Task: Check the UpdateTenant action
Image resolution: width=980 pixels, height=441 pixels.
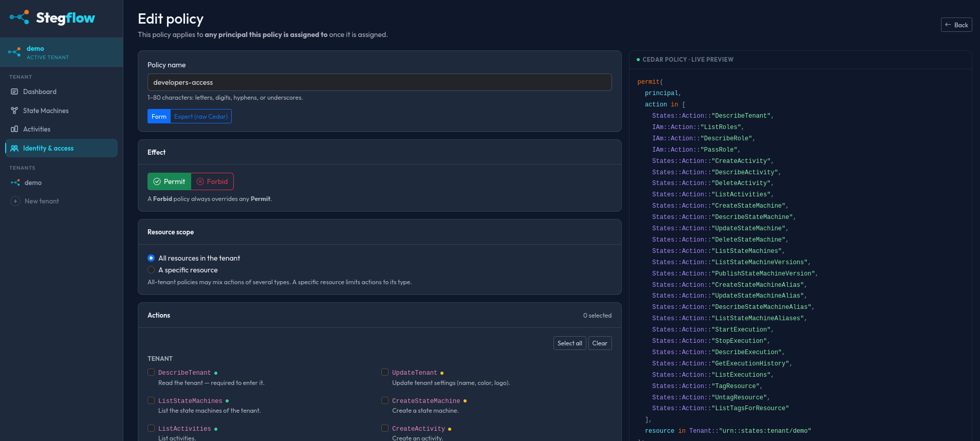Action: tap(385, 372)
